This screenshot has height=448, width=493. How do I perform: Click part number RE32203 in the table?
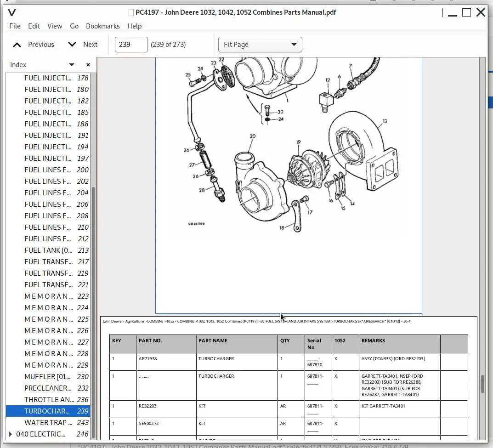[147, 406]
